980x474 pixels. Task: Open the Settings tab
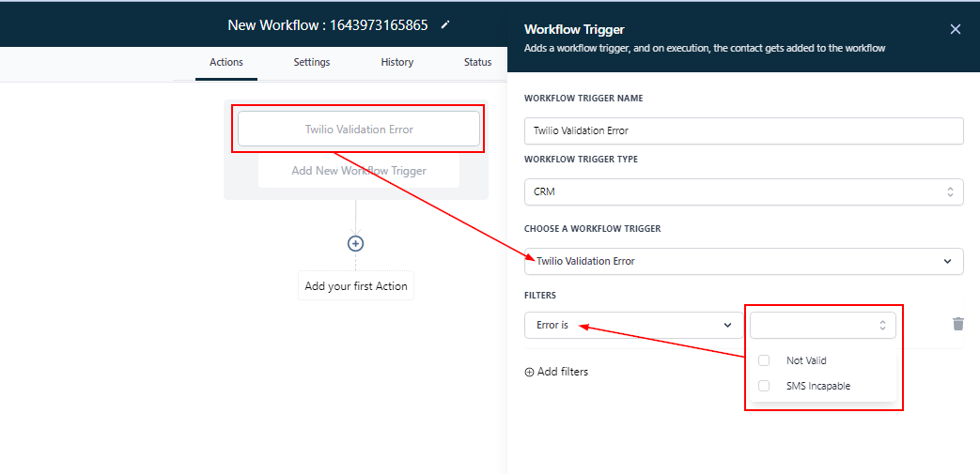(312, 62)
